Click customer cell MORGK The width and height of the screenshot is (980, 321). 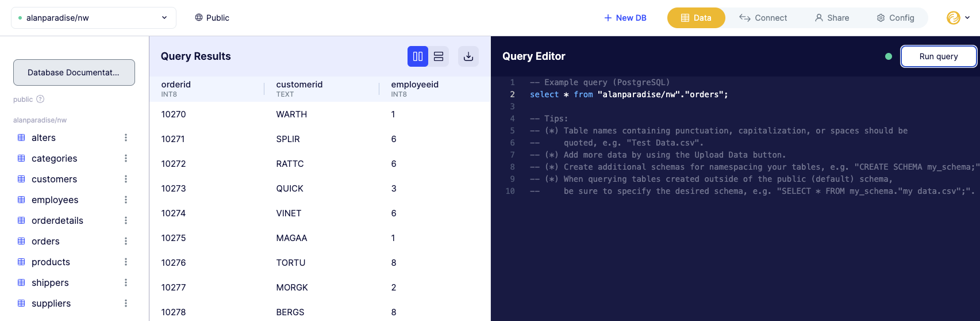pyautogui.click(x=292, y=288)
